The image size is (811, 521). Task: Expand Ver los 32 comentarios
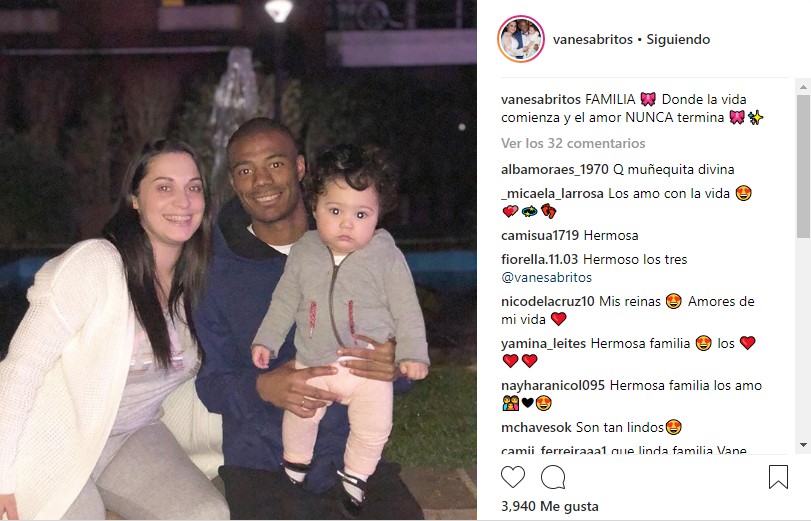(573, 143)
